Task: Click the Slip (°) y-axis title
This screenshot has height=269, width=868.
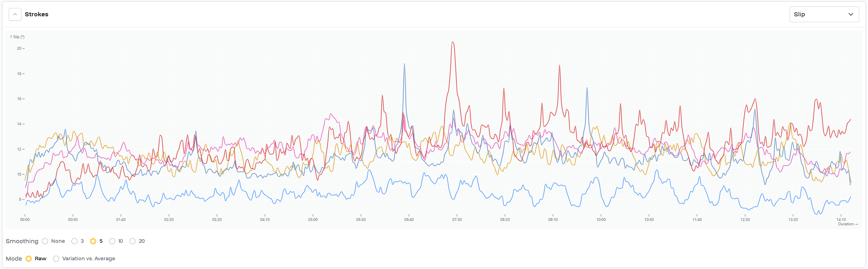Action: 17,37
